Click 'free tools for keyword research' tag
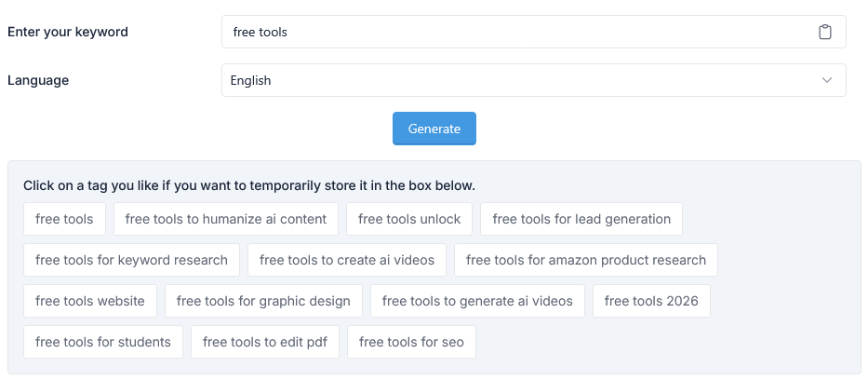This screenshot has height=381, width=868. [131, 260]
